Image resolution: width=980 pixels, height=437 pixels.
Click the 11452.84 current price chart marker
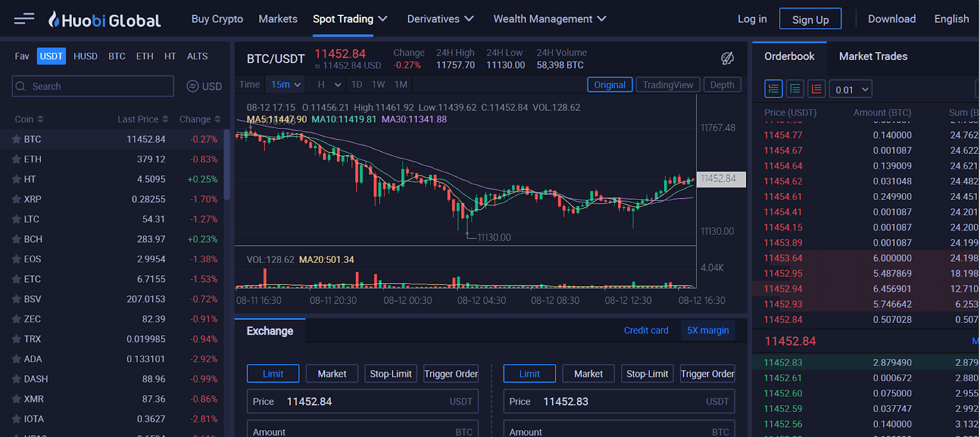tap(721, 179)
